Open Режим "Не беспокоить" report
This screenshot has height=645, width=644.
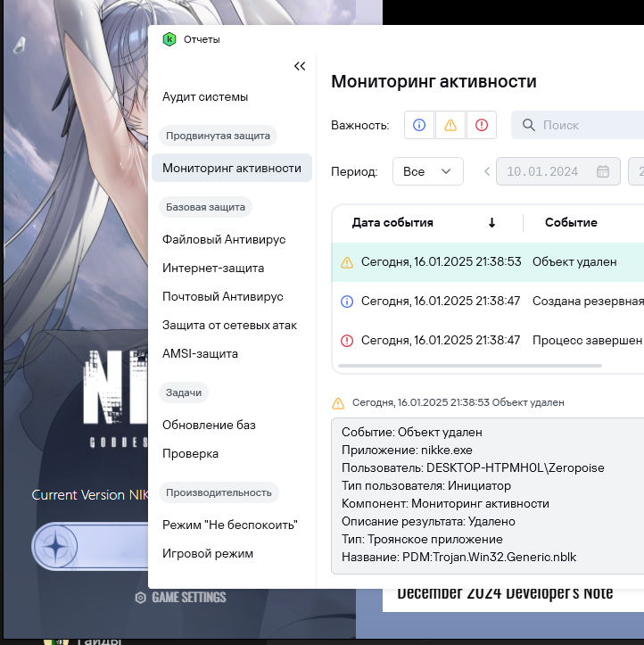pos(230,525)
